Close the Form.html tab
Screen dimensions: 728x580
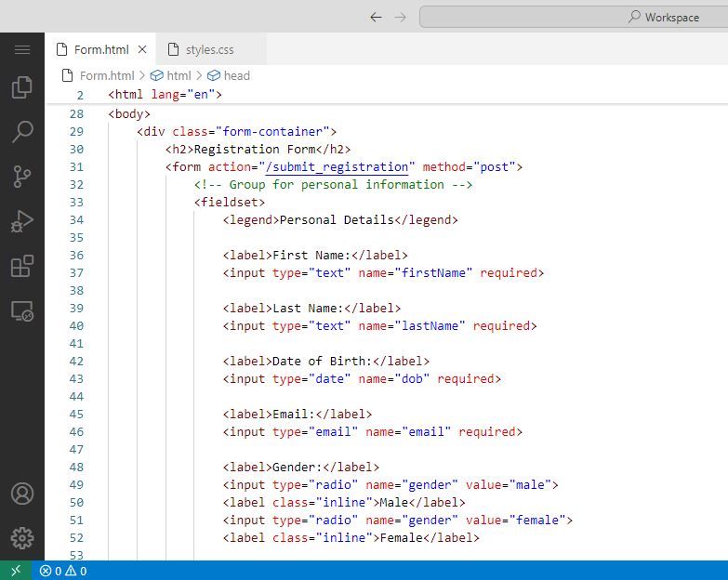tap(142, 49)
